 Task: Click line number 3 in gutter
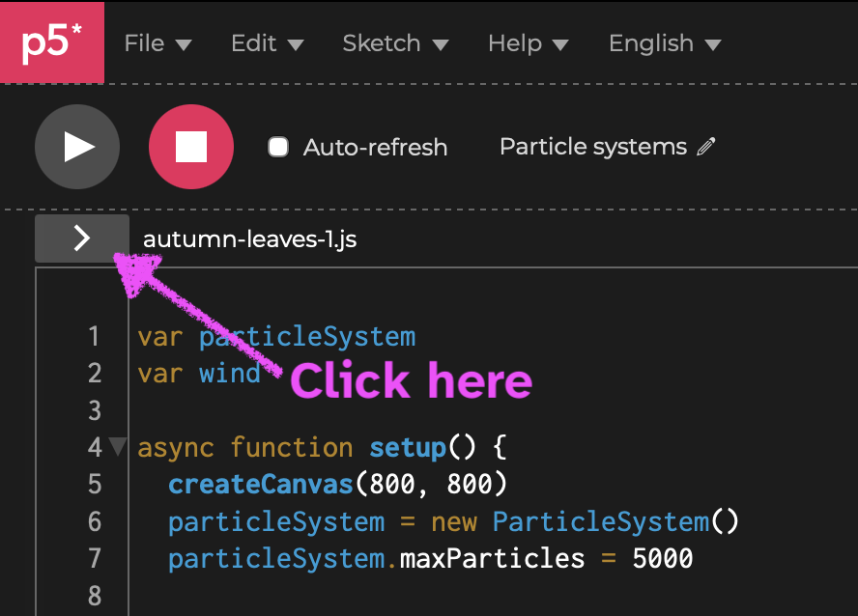95,410
